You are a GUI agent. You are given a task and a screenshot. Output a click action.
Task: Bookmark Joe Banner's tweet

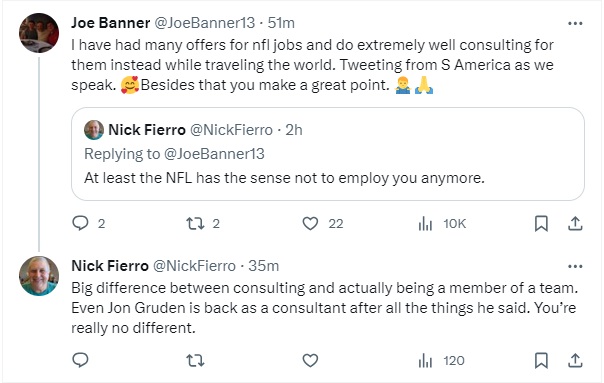[541, 223]
